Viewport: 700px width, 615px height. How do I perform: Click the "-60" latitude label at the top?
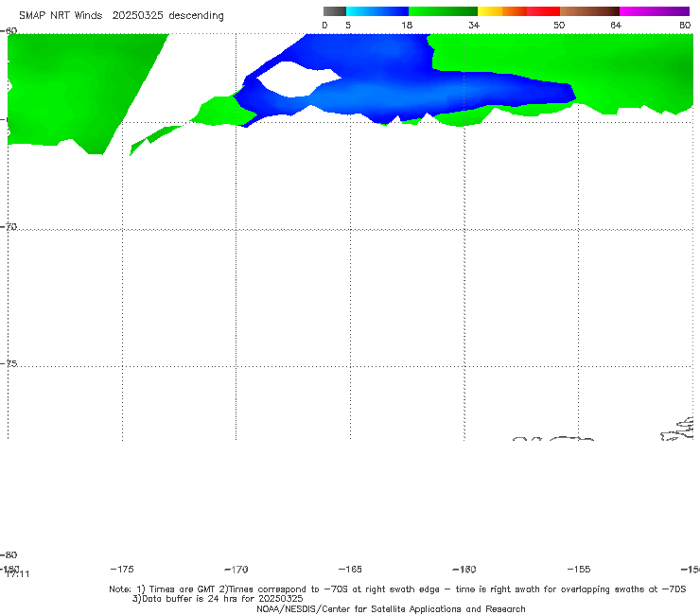click(9, 30)
